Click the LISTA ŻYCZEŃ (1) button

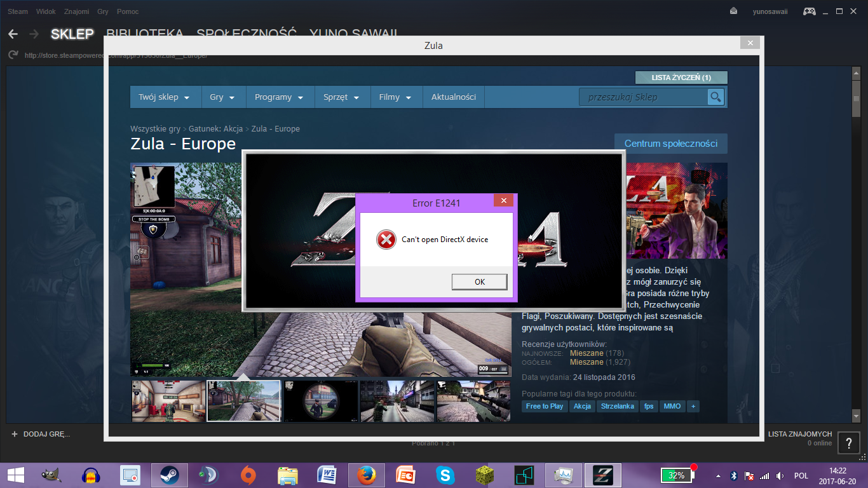coord(681,78)
